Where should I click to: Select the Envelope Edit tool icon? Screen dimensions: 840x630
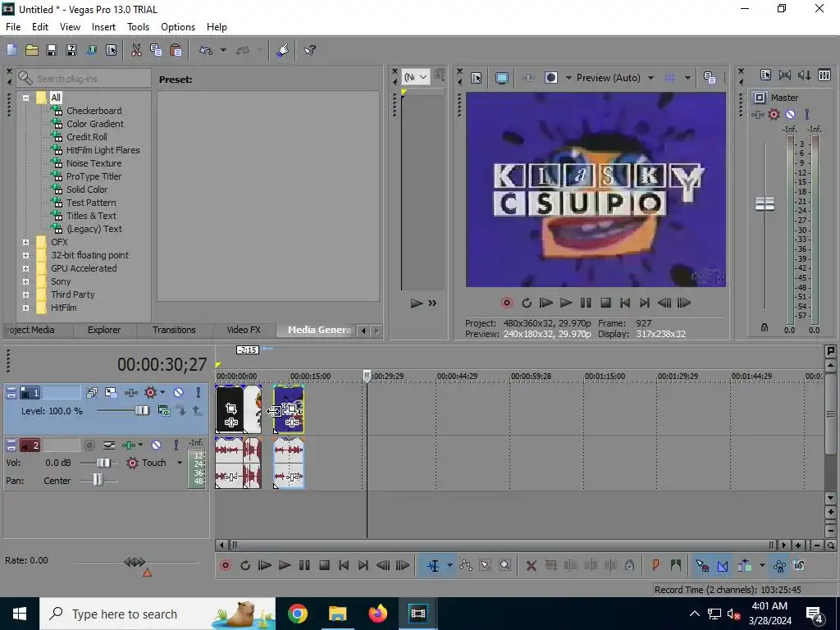click(x=466, y=565)
